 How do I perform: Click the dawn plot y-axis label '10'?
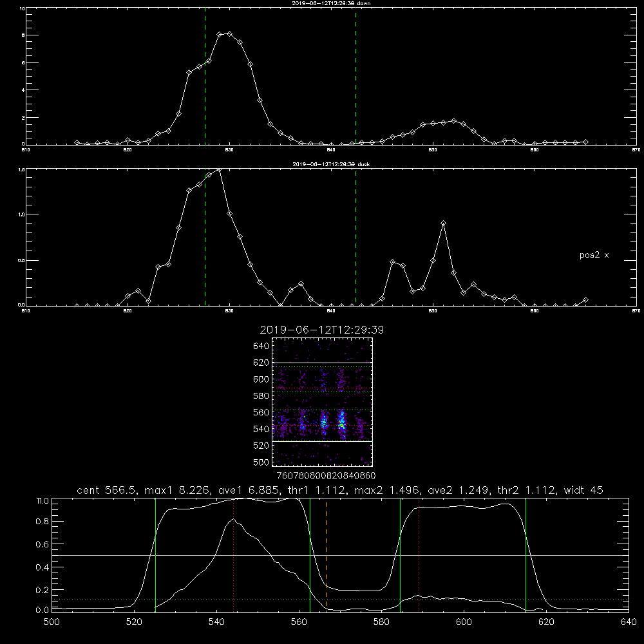(22, 8)
